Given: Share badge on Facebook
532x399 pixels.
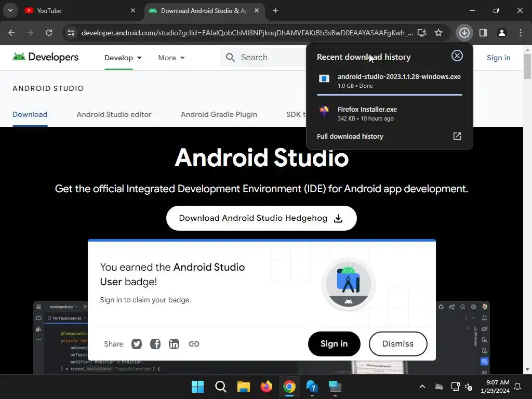Looking at the screenshot, I should (x=155, y=344).
